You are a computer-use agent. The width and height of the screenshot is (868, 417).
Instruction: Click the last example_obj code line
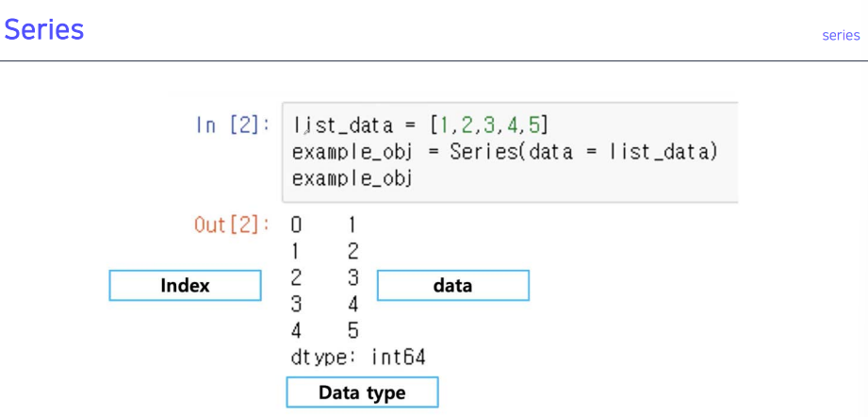pyautogui.click(x=352, y=179)
